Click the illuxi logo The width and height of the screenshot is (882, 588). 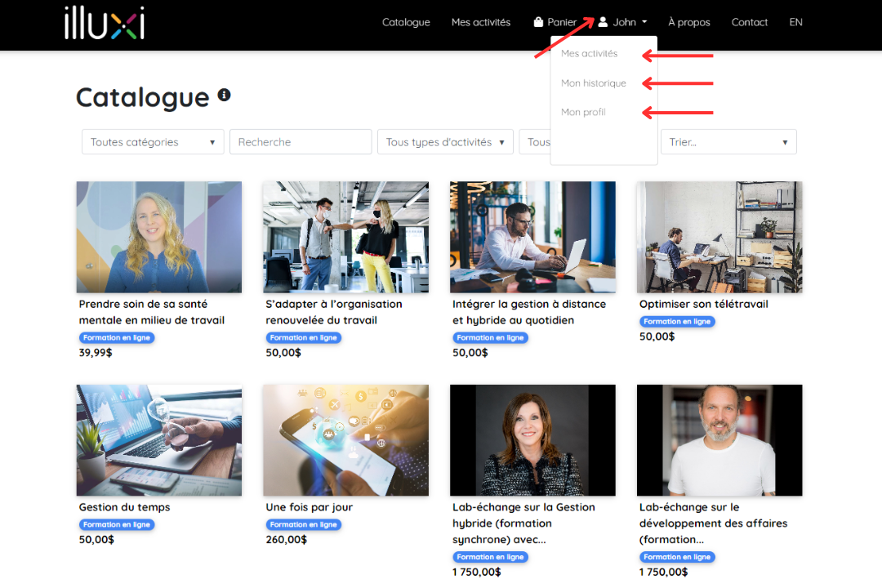coord(105,23)
